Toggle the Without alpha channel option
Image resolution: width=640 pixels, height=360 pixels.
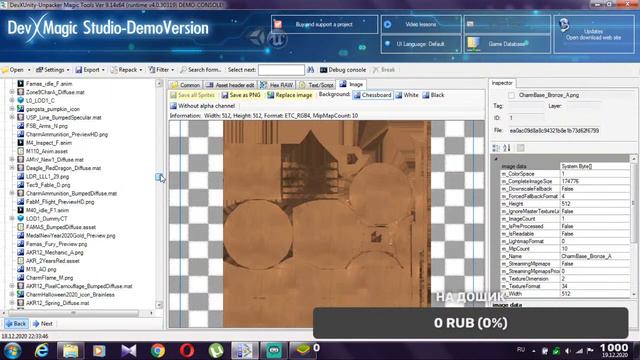[x=202, y=106]
